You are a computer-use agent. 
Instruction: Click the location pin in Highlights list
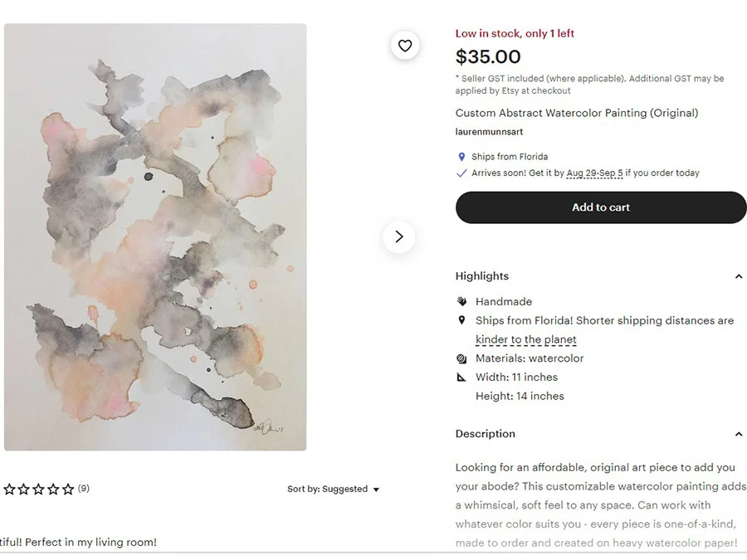(461, 320)
